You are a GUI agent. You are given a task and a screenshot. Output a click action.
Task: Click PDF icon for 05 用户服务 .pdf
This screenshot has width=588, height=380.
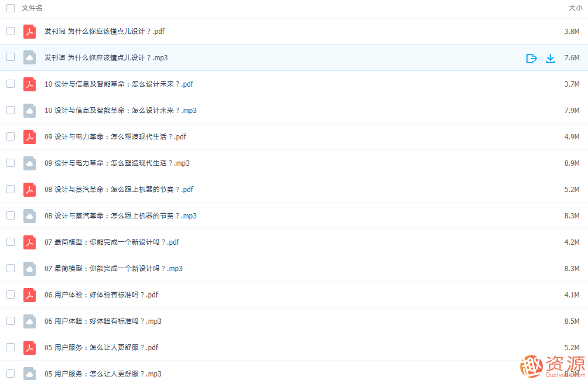pyautogui.click(x=29, y=347)
